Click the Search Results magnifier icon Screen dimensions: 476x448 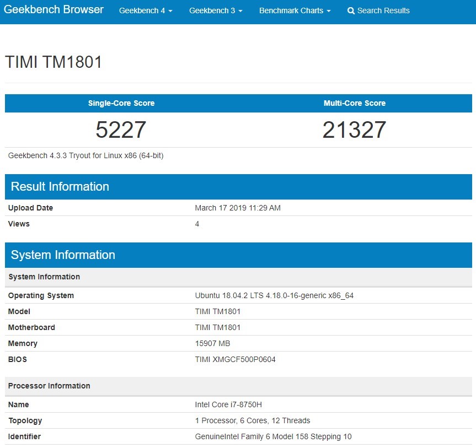[351, 11]
